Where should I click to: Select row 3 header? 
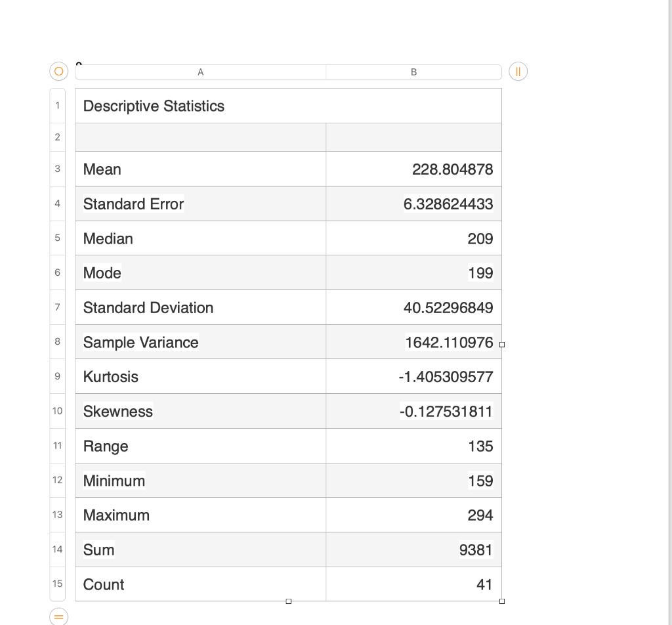coord(58,169)
